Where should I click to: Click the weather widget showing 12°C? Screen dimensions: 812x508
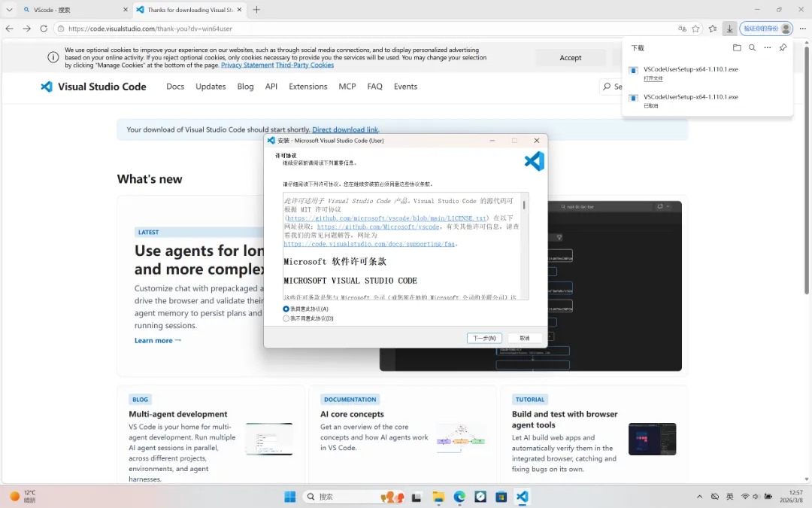coord(23,496)
